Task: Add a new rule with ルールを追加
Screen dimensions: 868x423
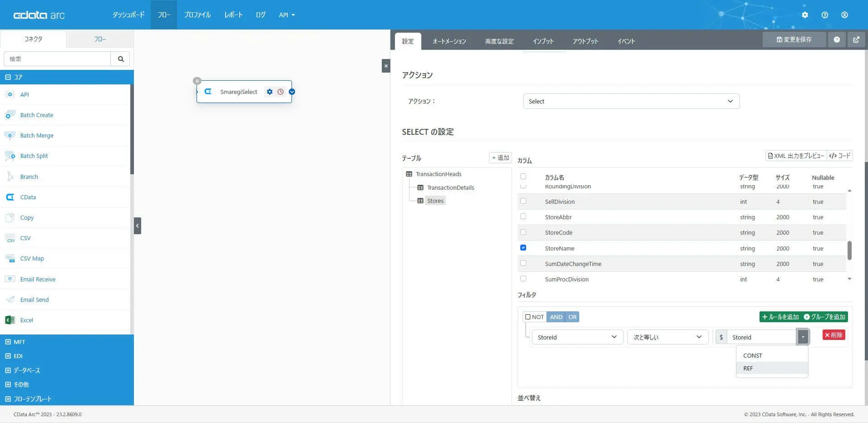Action: (780, 316)
